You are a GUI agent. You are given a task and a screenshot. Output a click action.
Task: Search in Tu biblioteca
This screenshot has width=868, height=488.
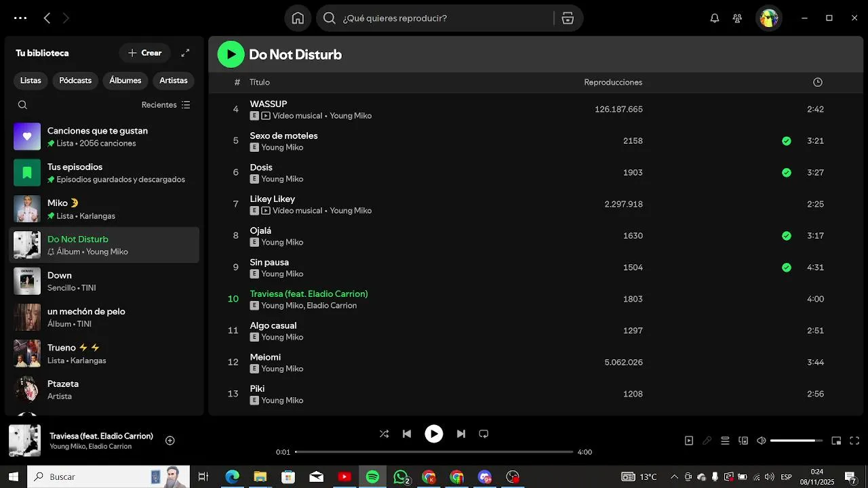click(x=22, y=105)
